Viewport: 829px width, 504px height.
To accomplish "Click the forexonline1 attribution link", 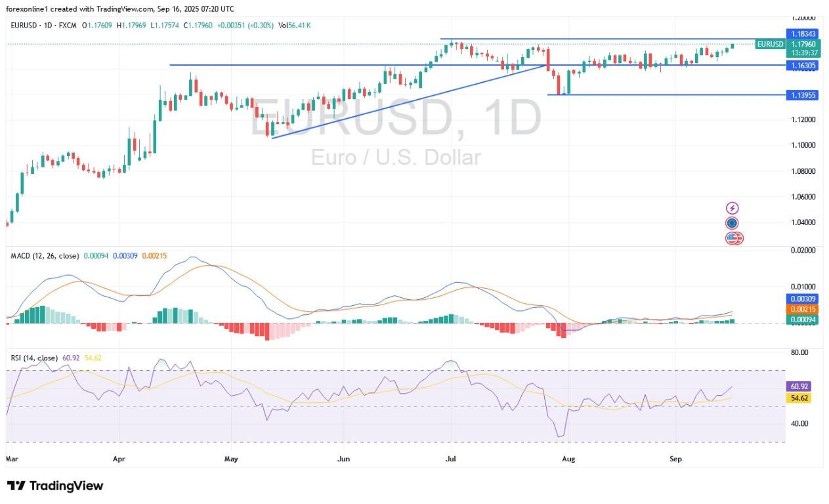I will tap(26, 9).
